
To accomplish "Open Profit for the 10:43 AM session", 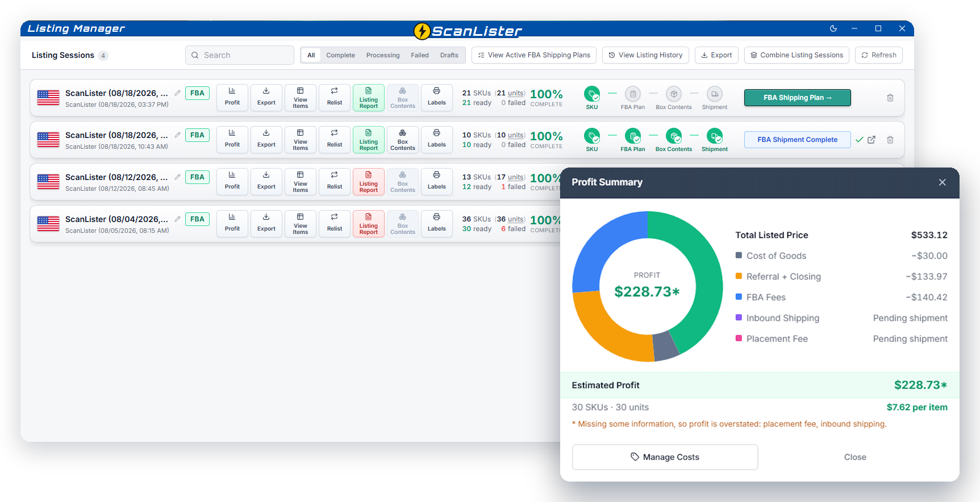I will pos(232,139).
